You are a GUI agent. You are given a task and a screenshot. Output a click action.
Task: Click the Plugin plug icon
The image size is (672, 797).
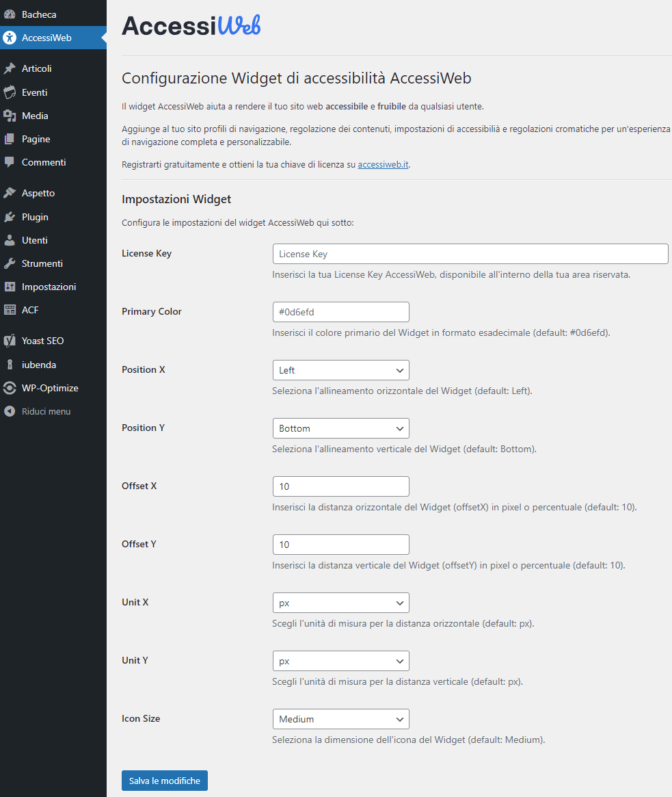[10, 217]
